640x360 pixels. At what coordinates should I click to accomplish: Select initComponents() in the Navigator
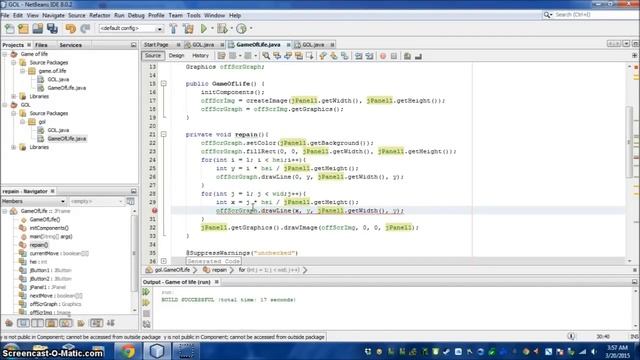pos(49,228)
